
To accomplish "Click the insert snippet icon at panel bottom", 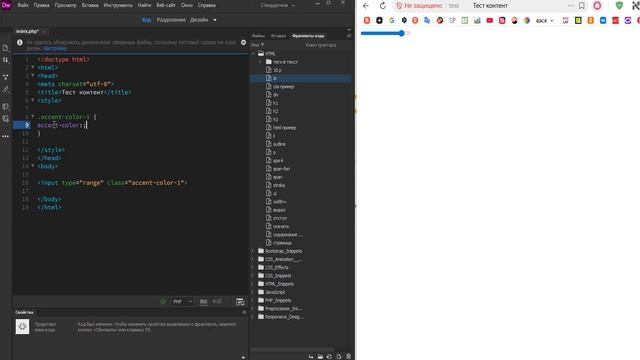I will 311,357.
